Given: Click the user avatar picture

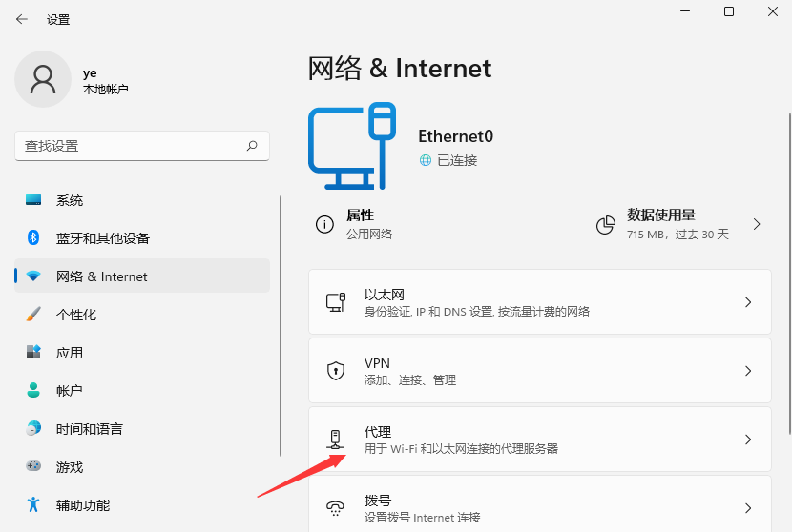Looking at the screenshot, I should (x=43, y=79).
